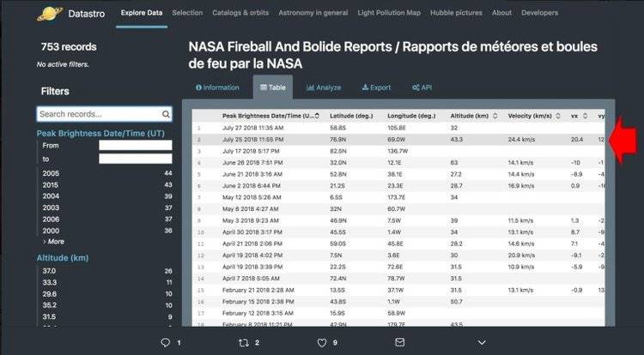Select the June 26 2018 7:51 PM row

point(398,163)
